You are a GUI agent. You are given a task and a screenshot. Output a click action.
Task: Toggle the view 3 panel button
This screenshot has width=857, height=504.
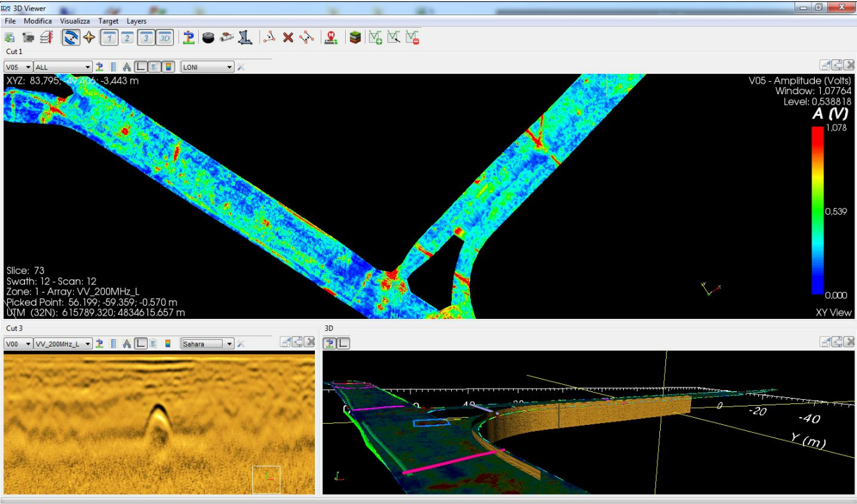click(x=146, y=38)
